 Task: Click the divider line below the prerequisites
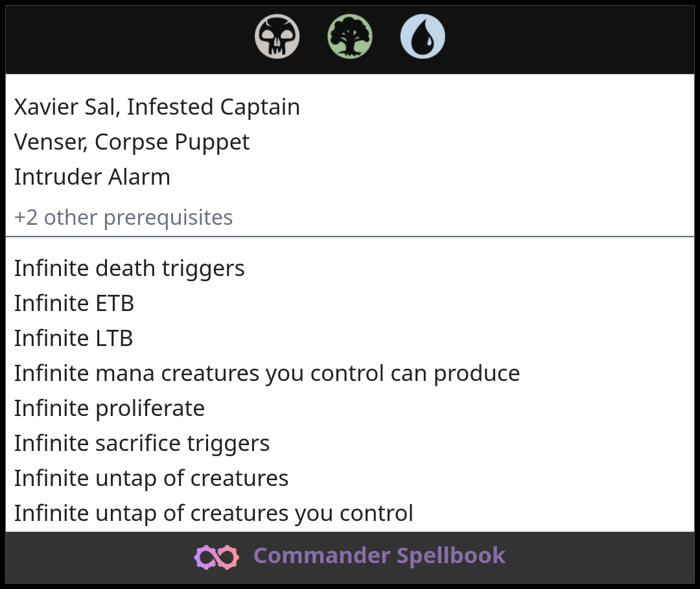[350, 237]
